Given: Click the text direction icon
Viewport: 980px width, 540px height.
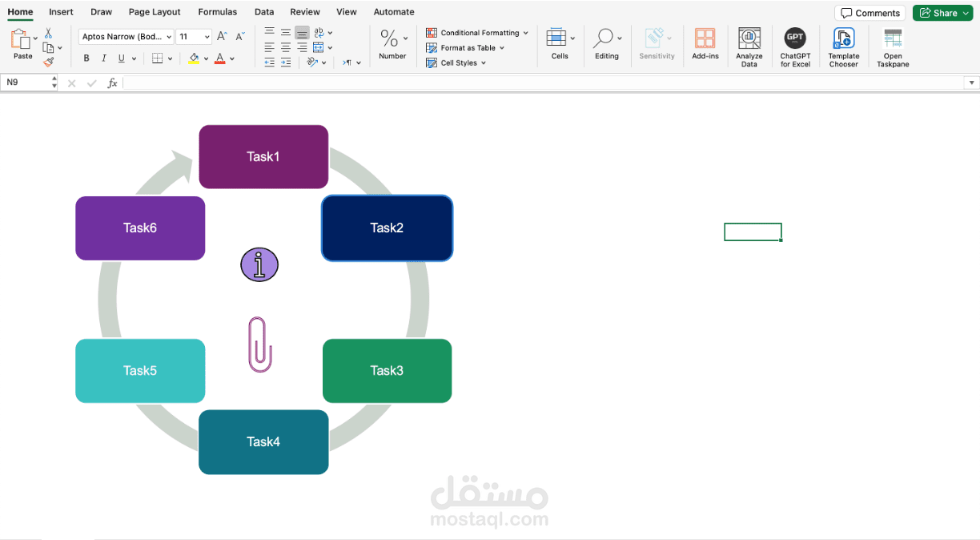Looking at the screenshot, I should pyautogui.click(x=347, y=62).
